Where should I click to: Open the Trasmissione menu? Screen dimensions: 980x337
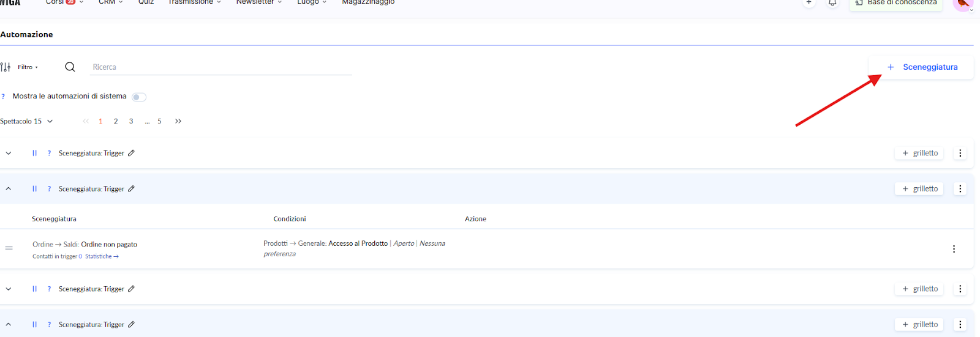194,2
